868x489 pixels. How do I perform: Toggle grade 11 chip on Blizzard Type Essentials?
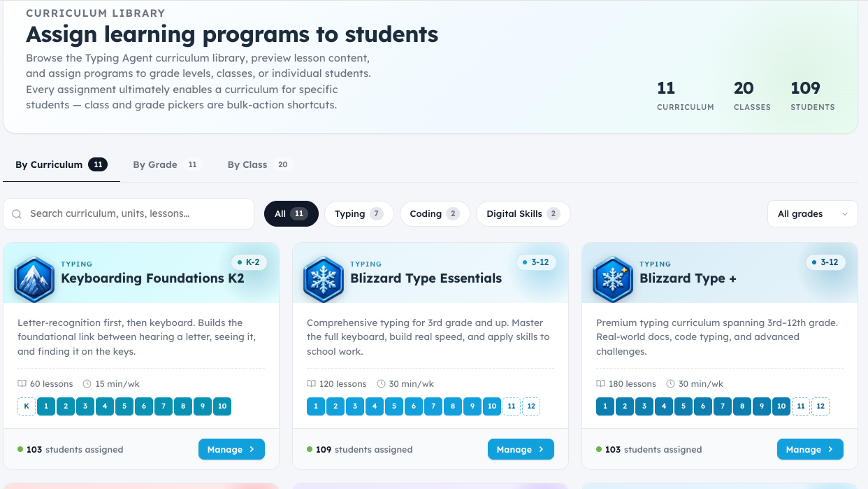[x=512, y=406]
